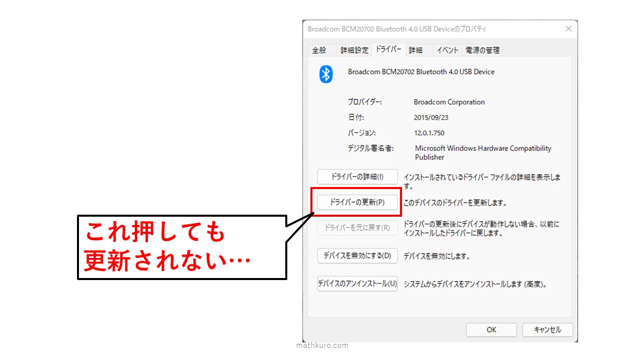Screen dimensions: 644x362
Task: Click the プロバイダー: label
Action: (x=365, y=102)
